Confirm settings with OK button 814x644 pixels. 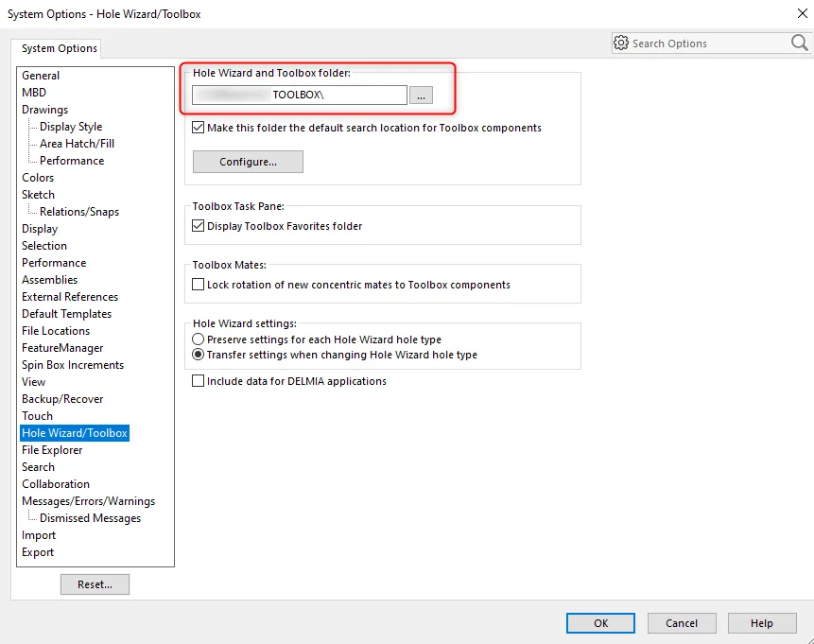pyautogui.click(x=600, y=623)
